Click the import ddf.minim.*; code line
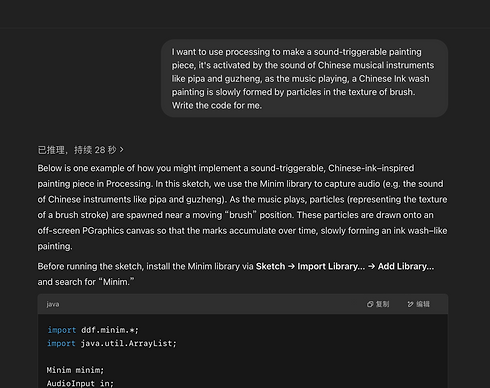This screenshot has height=388, width=490. 93,330
